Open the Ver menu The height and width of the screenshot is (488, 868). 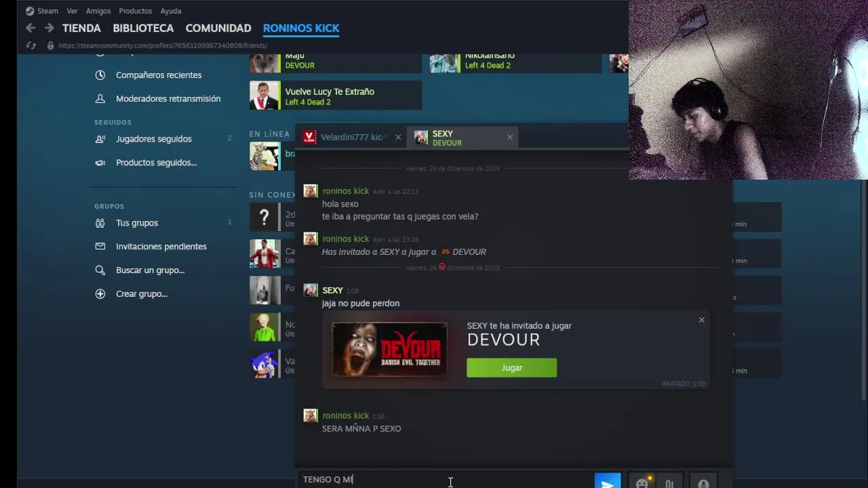point(72,11)
